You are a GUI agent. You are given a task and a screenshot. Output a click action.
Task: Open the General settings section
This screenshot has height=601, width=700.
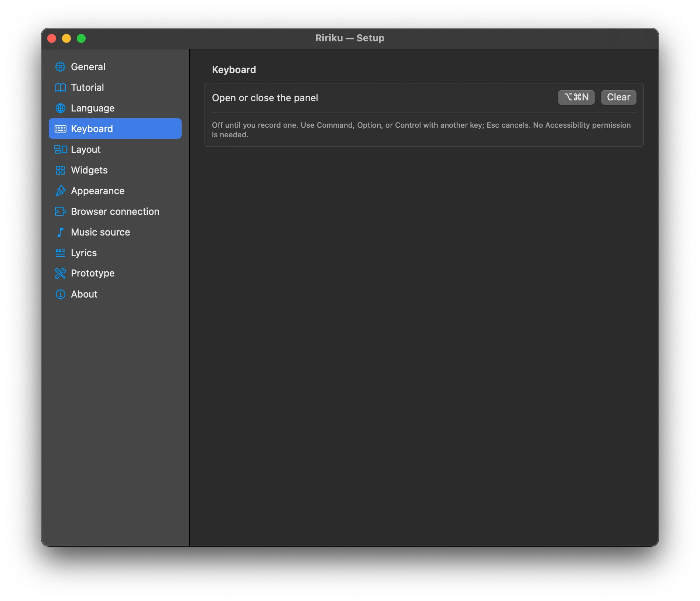tap(115, 67)
